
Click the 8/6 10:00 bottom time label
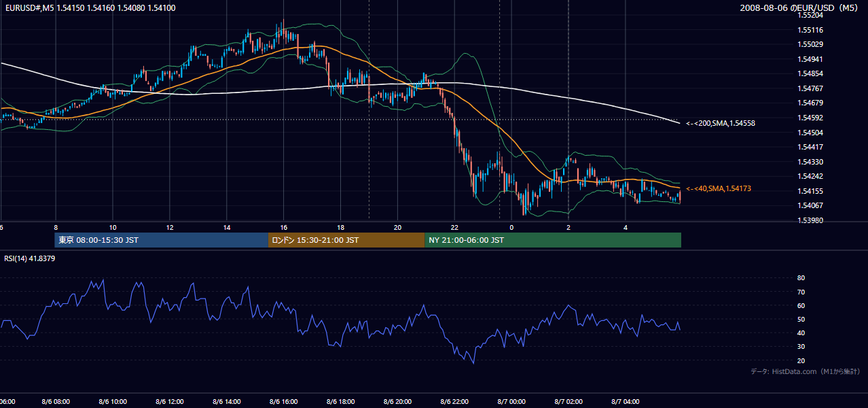pos(112,402)
